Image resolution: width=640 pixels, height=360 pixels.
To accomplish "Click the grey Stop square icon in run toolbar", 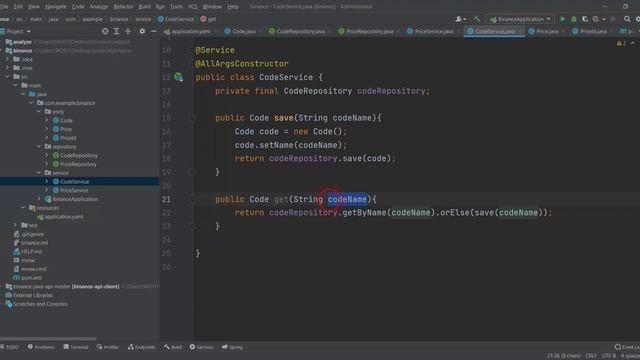I will pyautogui.click(x=613, y=19).
